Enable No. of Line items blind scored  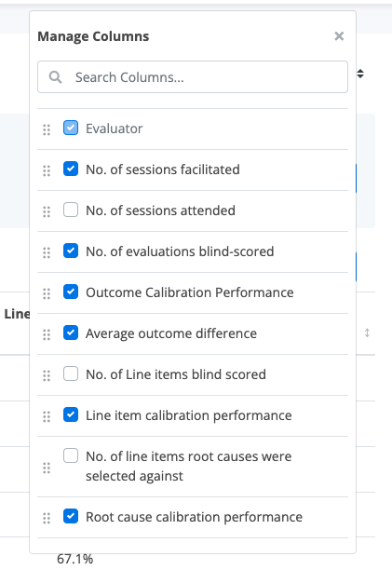71,373
